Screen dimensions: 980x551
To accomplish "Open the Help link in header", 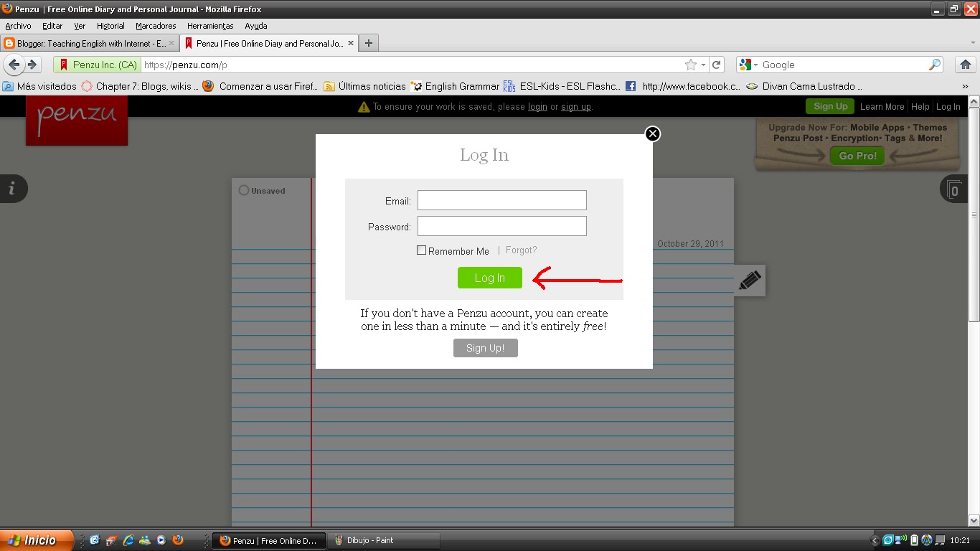I will click(920, 107).
